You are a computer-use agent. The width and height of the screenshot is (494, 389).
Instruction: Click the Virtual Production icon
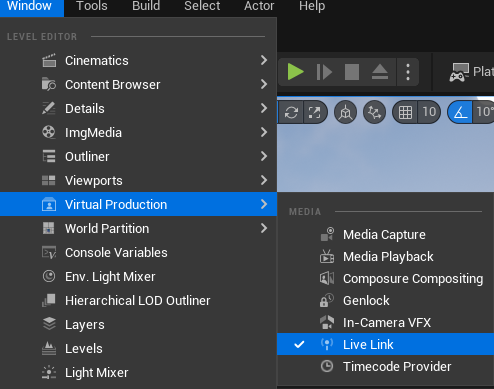(49, 204)
